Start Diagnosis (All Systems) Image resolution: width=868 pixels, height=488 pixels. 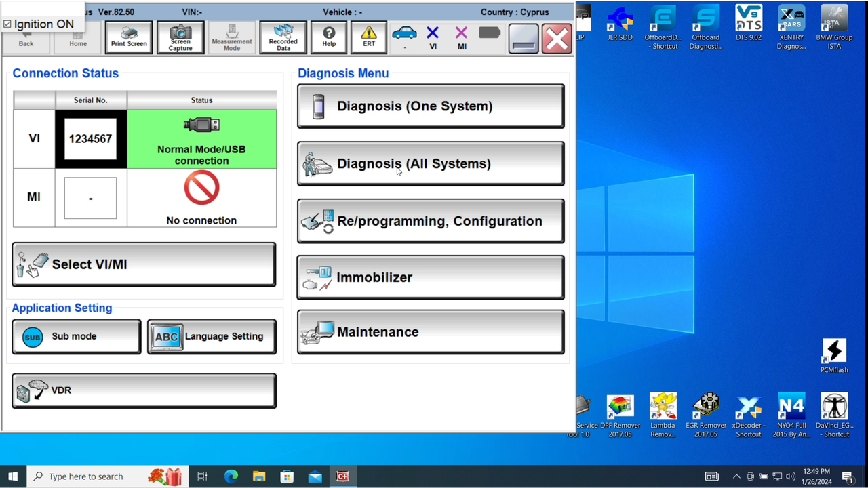430,163
